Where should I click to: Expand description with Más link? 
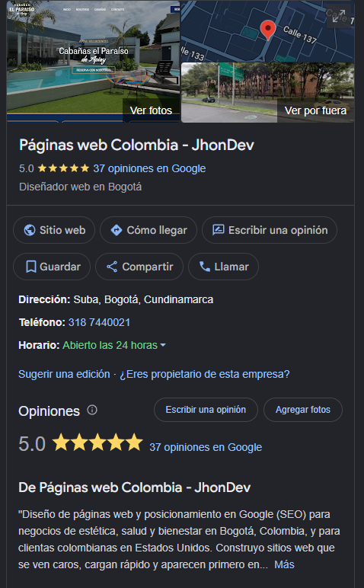(x=284, y=564)
